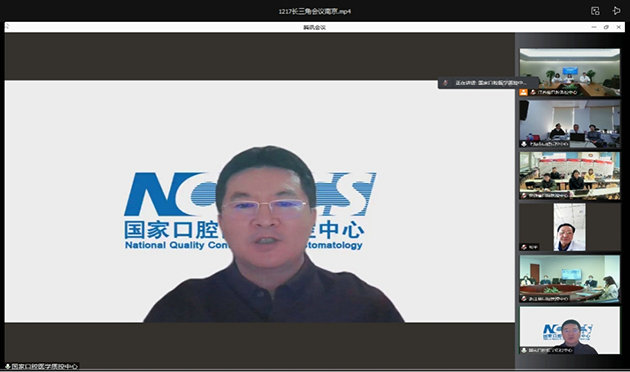Click the 1217长三角会议南京.mp4 file title

click(x=315, y=11)
